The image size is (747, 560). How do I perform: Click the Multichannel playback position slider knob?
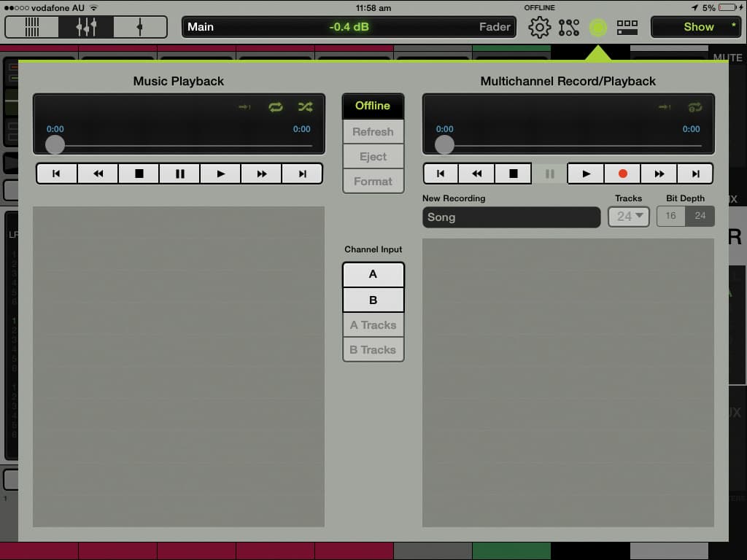pos(444,145)
